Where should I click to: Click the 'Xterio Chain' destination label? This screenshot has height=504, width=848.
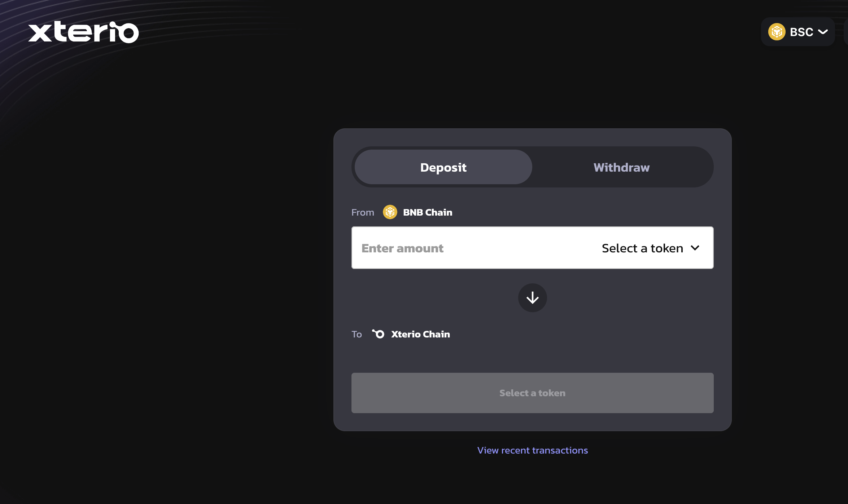coord(420,334)
